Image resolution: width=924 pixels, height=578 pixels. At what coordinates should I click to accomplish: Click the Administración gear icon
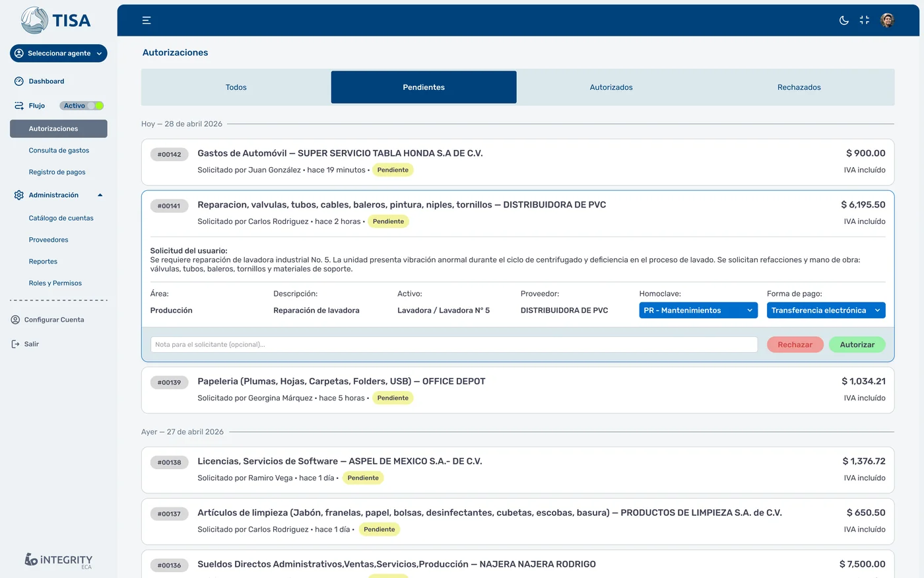pyautogui.click(x=19, y=195)
